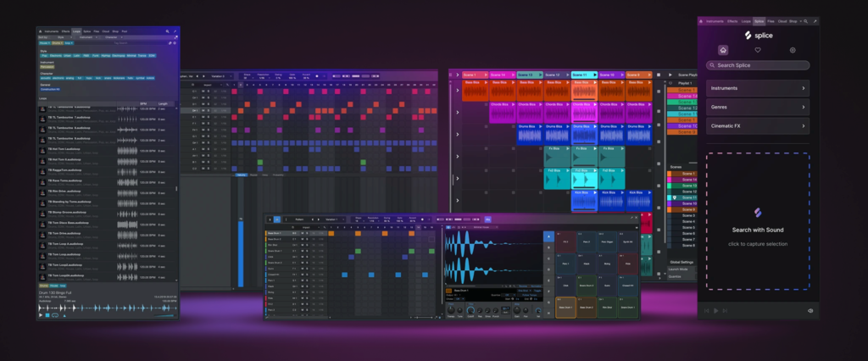Click the Reverse button in the sampler
Viewport: 868px width, 361px height.
[523, 286]
